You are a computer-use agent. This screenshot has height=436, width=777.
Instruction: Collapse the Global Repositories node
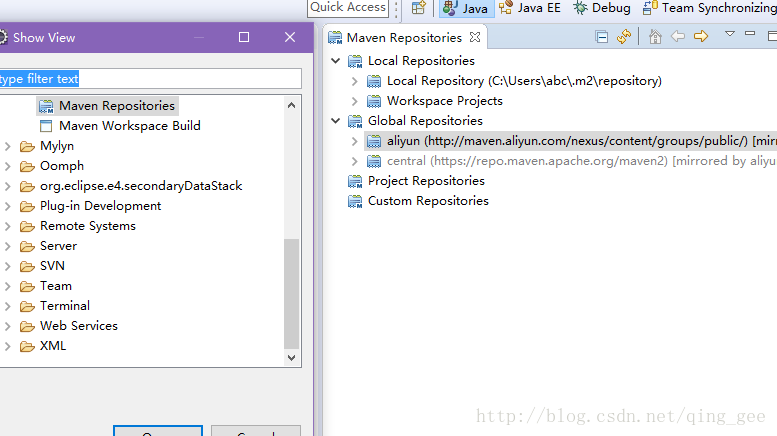click(x=335, y=121)
